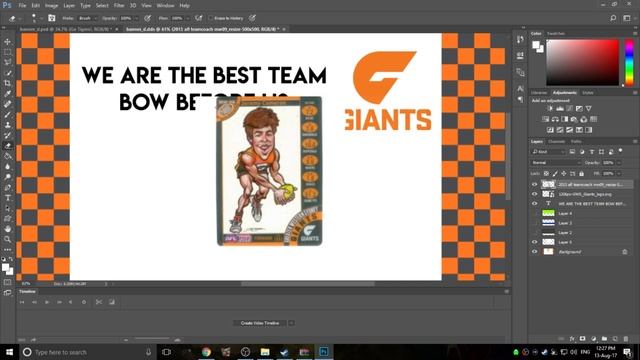Open the layer Kind filter dropdown
This screenshot has width=640, height=360.
point(549,152)
